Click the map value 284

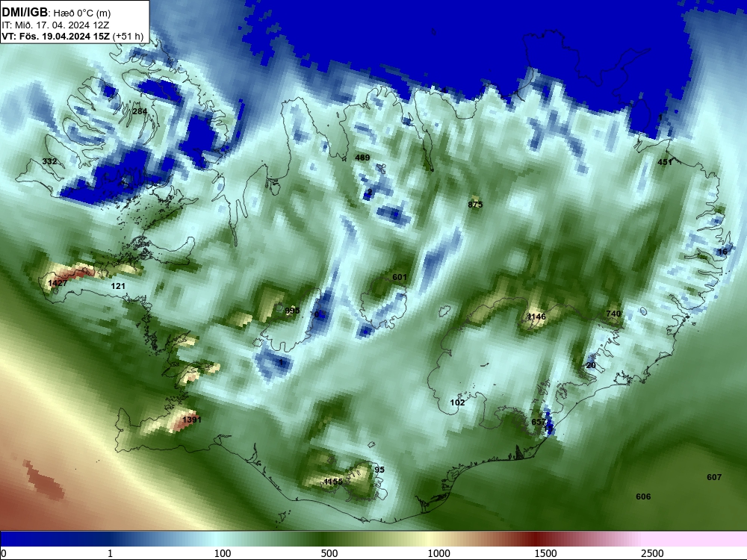coord(140,111)
